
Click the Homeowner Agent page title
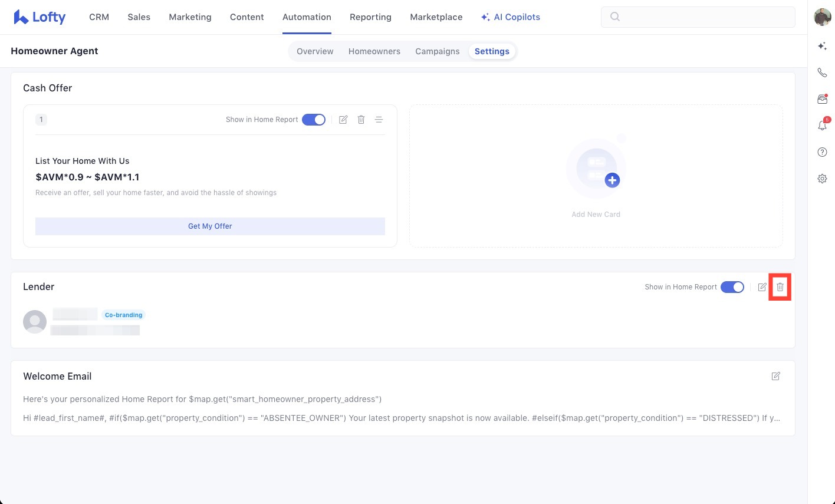click(54, 51)
